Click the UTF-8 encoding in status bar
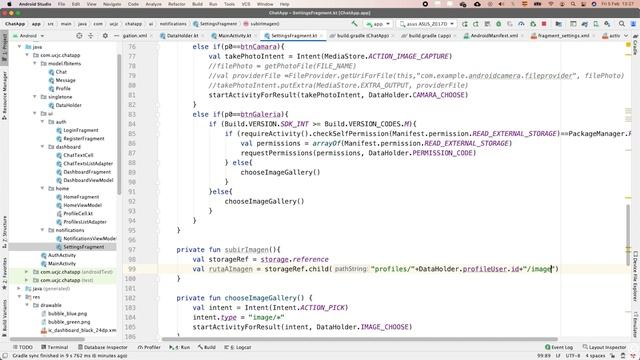This screenshot has width=640, height=360. coord(573,356)
